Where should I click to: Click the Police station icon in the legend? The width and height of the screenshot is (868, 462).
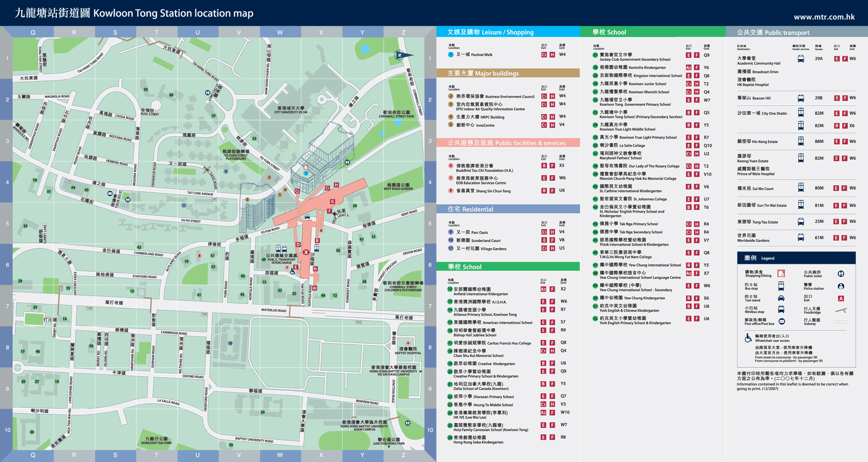[x=841, y=286]
